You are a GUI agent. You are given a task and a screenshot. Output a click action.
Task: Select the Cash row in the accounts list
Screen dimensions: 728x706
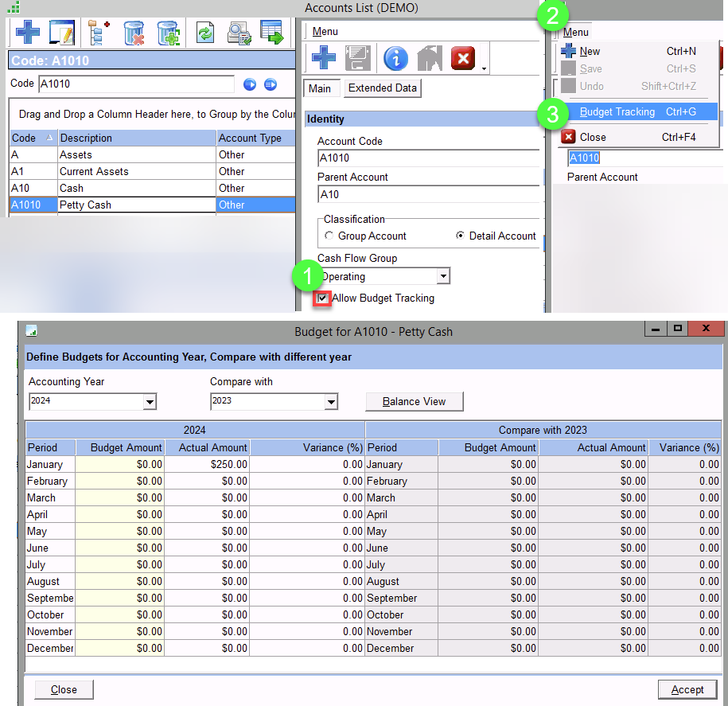coord(72,188)
